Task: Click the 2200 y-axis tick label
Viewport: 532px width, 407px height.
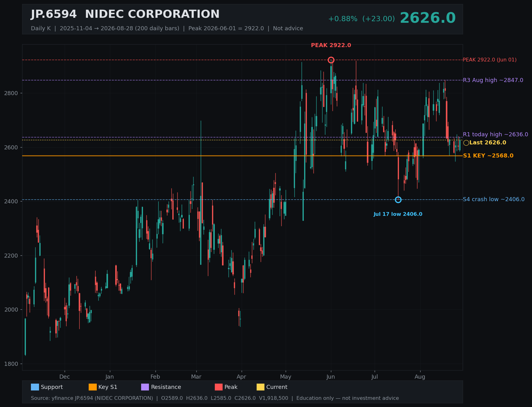Action: coord(12,256)
